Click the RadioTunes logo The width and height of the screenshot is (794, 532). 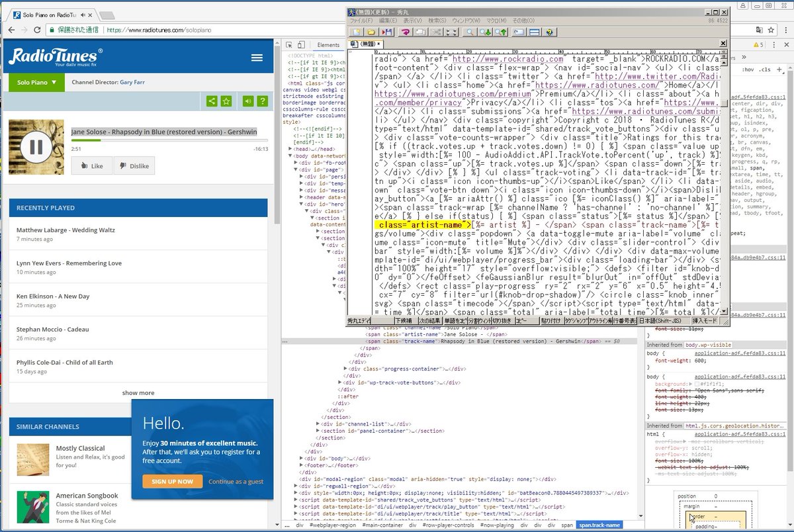click(56, 57)
